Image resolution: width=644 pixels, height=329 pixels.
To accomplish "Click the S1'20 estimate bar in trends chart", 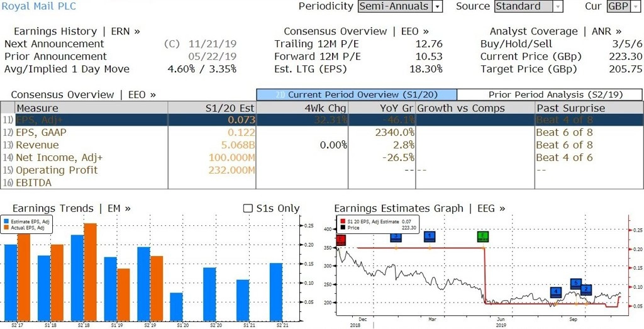I will click(176, 307).
